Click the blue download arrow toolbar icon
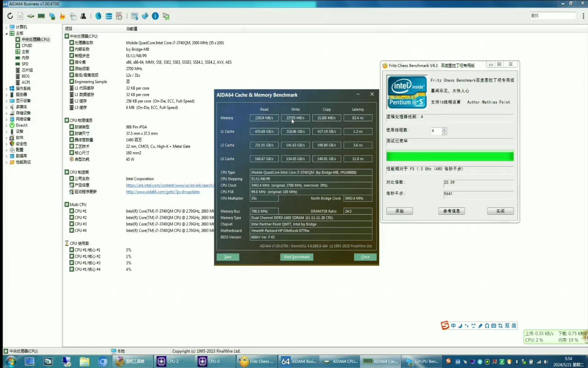Screen dimensions: 588x368 point(145,16)
